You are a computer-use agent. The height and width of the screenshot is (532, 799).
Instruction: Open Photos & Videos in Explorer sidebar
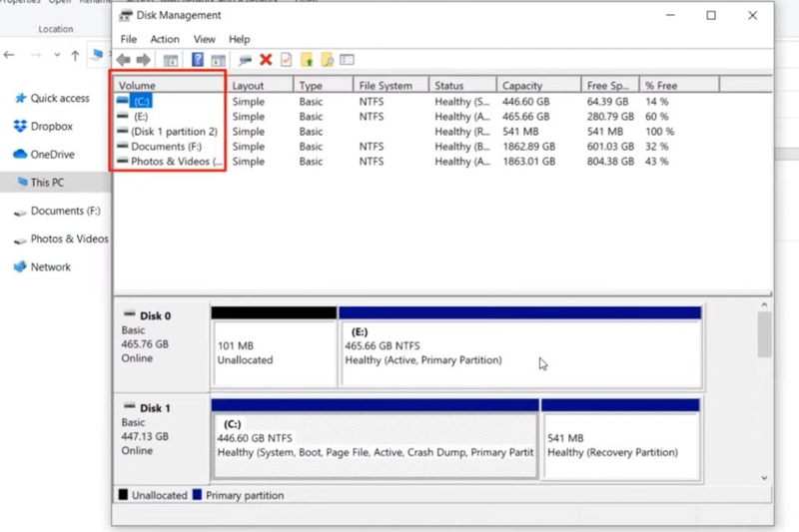pyautogui.click(x=69, y=239)
